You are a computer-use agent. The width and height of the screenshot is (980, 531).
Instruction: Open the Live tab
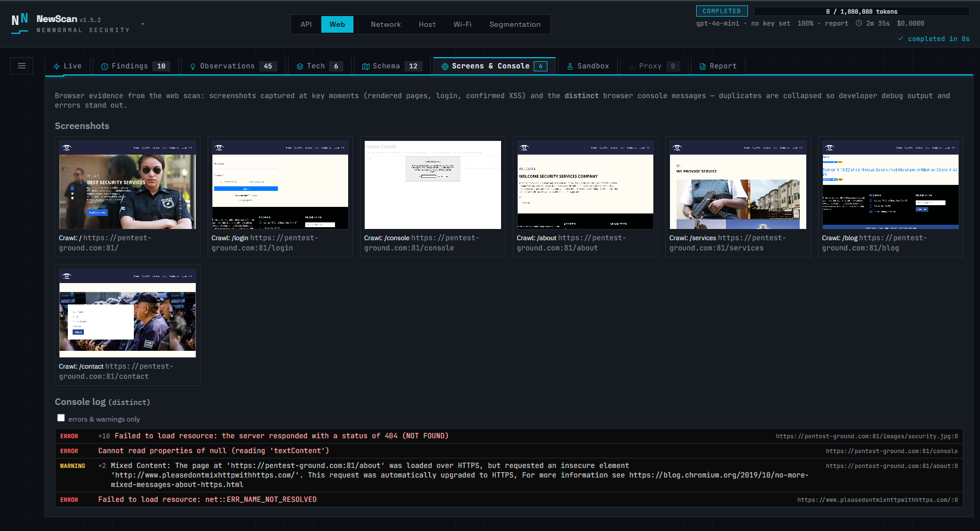tap(67, 66)
